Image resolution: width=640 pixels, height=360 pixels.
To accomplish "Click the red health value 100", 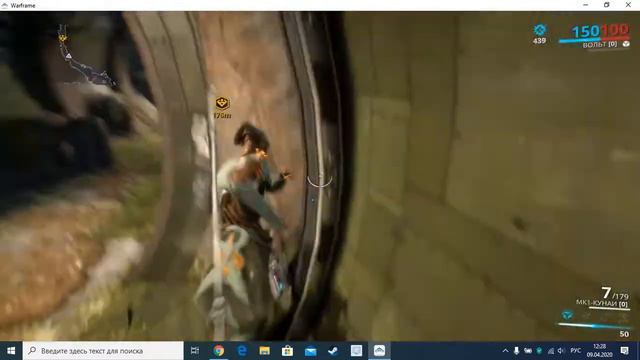I will tap(615, 29).
